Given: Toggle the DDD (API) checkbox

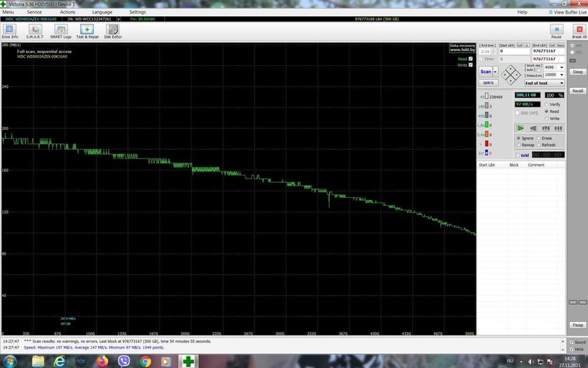Looking at the screenshot, I should 517,112.
